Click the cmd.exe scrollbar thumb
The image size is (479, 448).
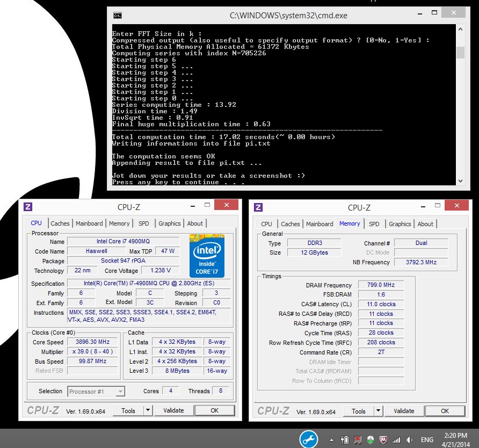460,52
